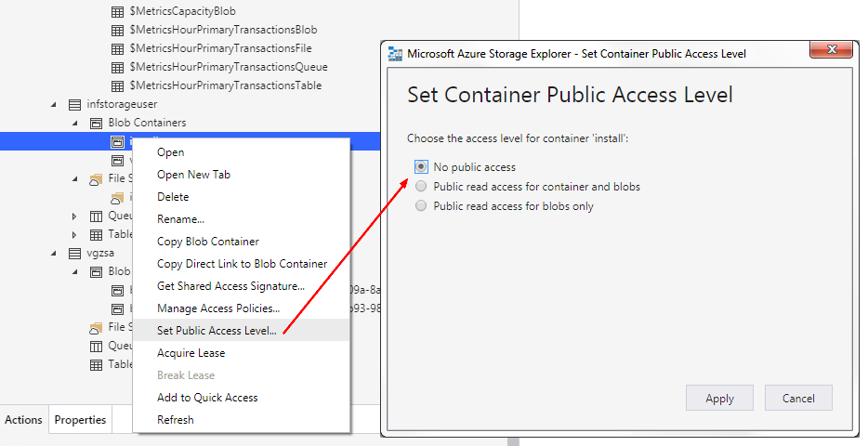Choose Get Shared Access Signature menu entry
This screenshot has height=446, width=868.
(x=230, y=286)
